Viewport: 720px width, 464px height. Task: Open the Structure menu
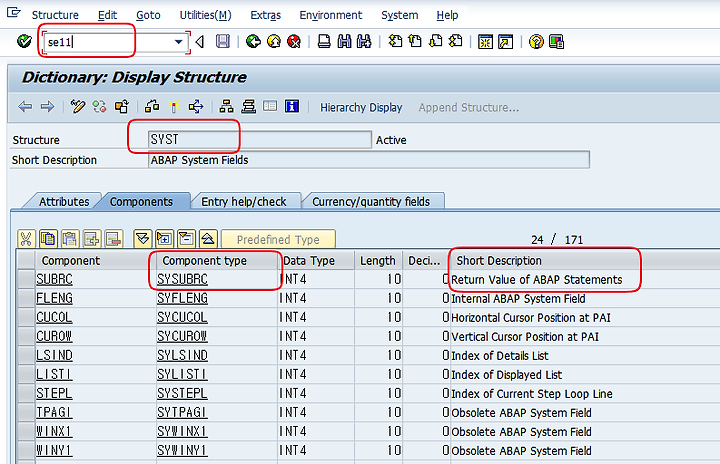[55, 15]
